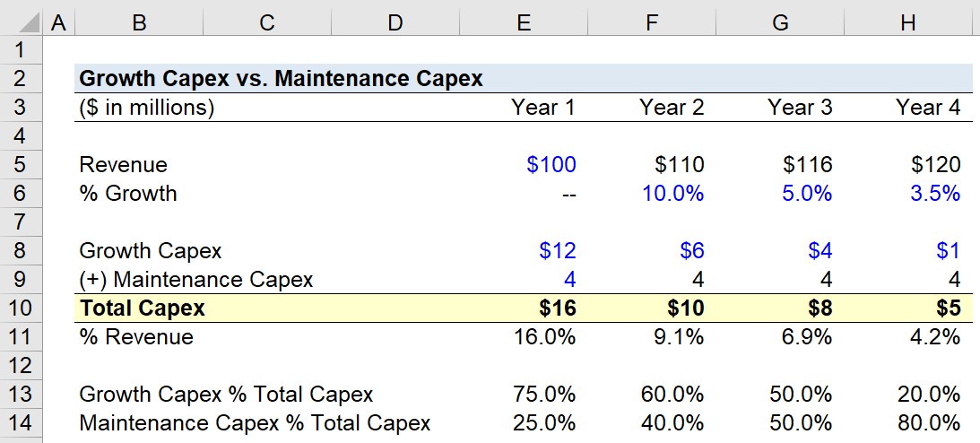The height and width of the screenshot is (443, 980).
Task: Select the Year 4 revenue cell $120
Action: [936, 164]
